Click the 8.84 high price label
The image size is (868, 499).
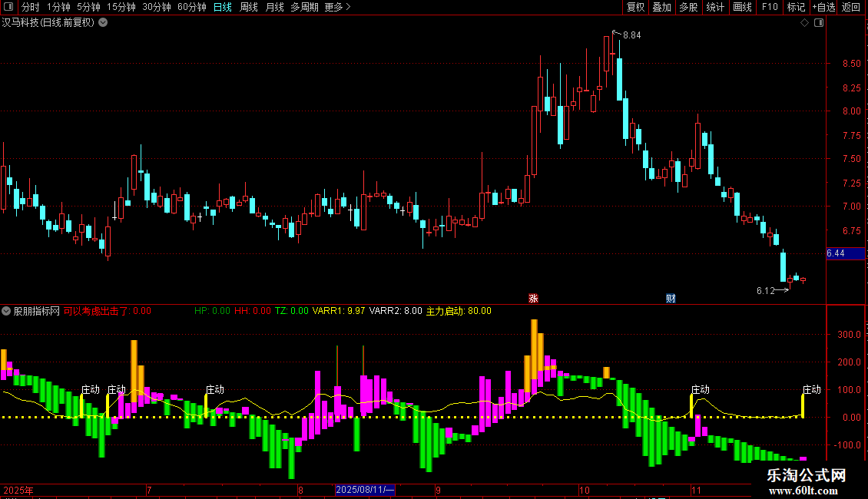click(632, 35)
